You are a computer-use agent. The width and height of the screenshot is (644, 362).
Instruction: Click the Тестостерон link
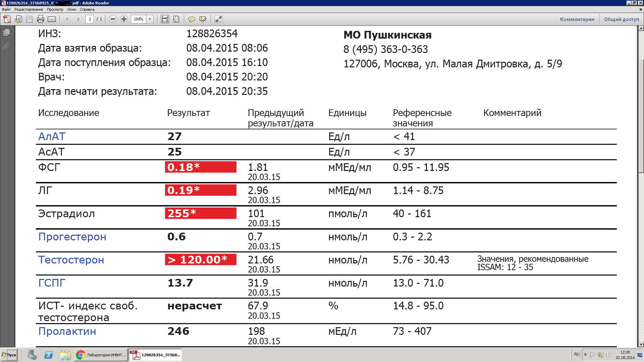(71, 260)
